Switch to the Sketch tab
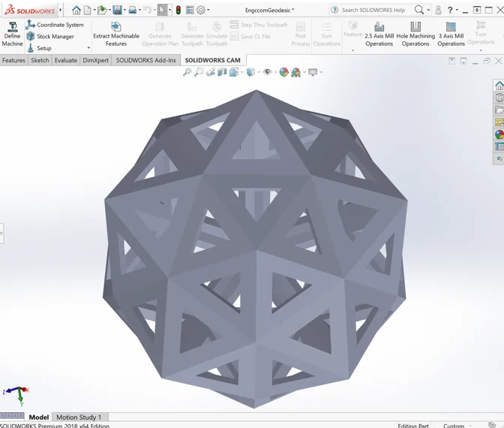504x428 pixels. point(40,60)
